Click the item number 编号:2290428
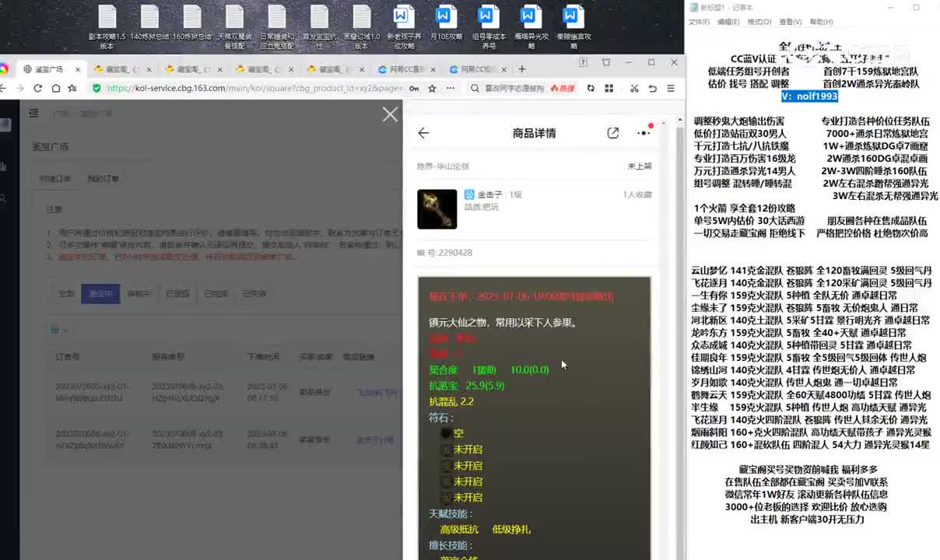940x560 pixels. [x=444, y=253]
